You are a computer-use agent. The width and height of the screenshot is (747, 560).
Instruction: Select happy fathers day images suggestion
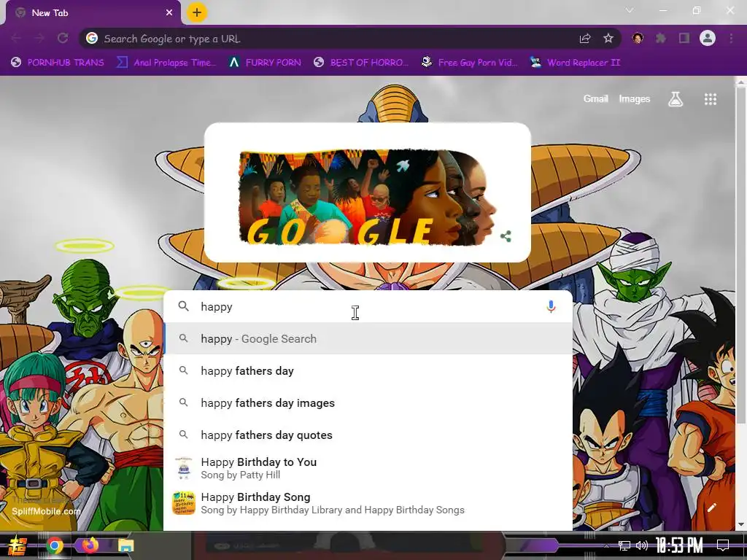tap(368, 402)
